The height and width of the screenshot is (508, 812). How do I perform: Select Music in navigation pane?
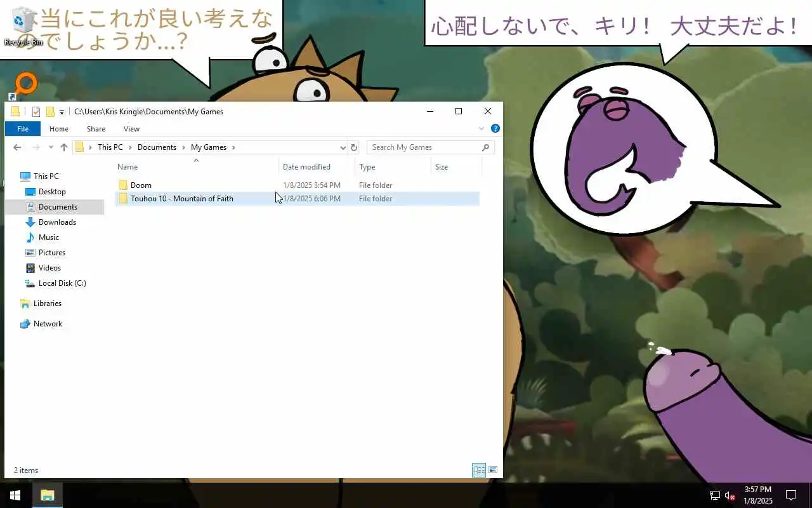tap(48, 237)
